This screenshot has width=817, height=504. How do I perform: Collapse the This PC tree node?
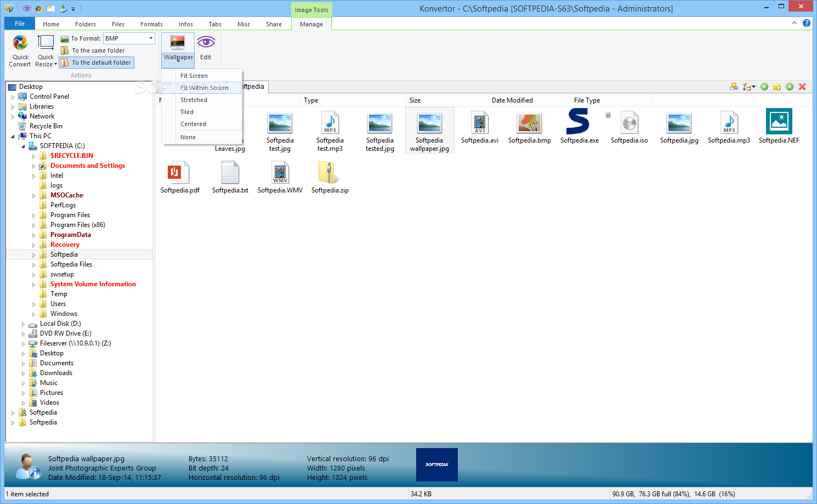click(x=13, y=137)
